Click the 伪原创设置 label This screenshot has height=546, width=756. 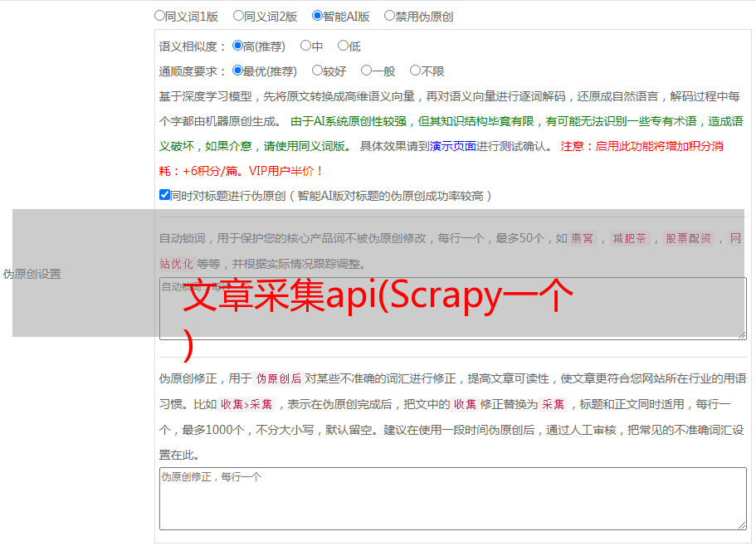coord(32,274)
